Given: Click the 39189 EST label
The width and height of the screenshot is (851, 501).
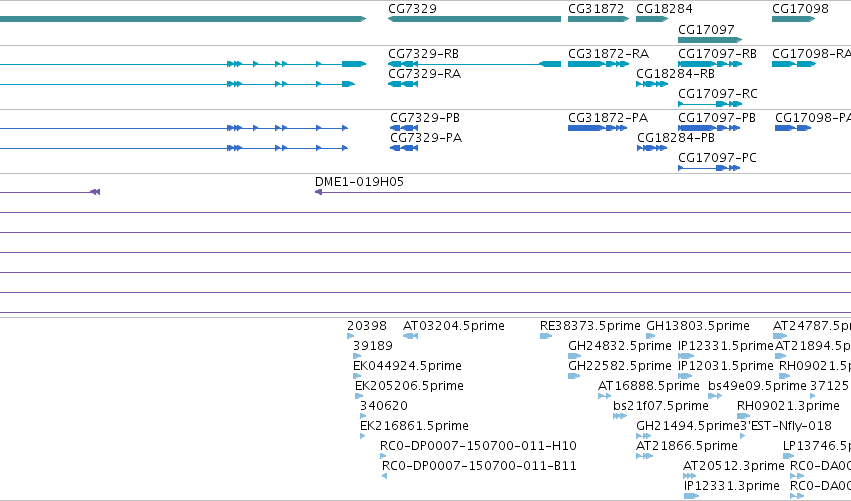Looking at the screenshot, I should point(372,346).
